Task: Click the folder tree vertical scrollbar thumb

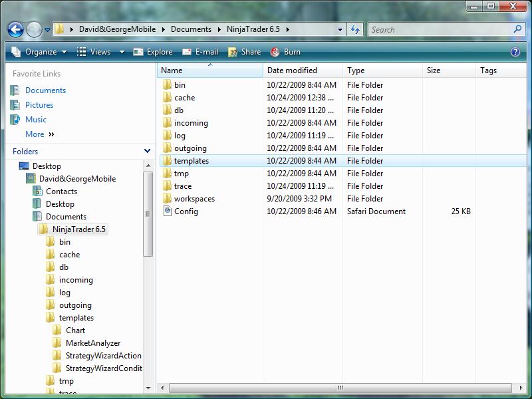Action: [x=148, y=213]
